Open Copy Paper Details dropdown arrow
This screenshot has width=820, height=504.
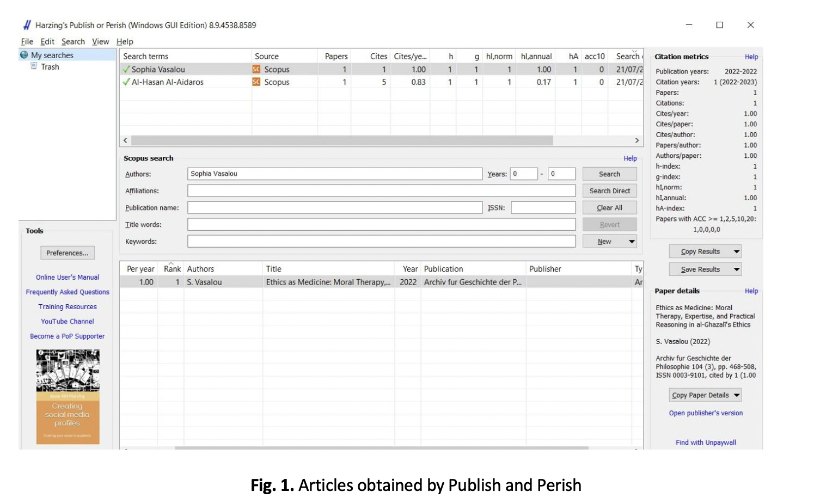coord(736,395)
